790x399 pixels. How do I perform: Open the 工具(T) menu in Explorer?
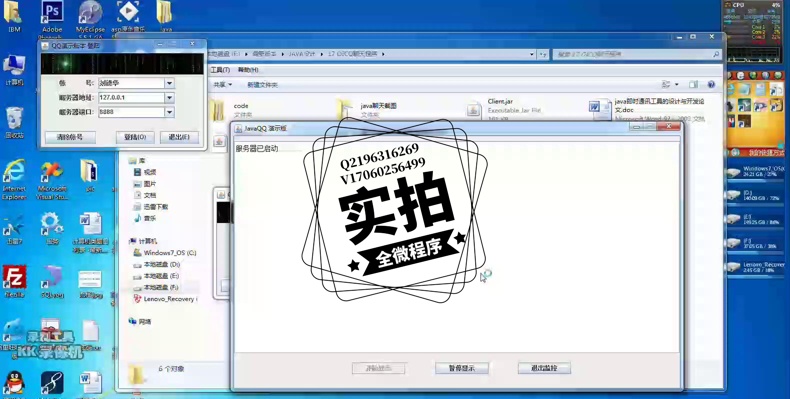coord(220,70)
